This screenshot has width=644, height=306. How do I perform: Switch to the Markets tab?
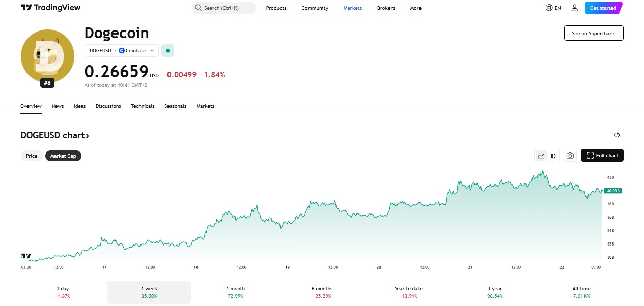tap(205, 106)
